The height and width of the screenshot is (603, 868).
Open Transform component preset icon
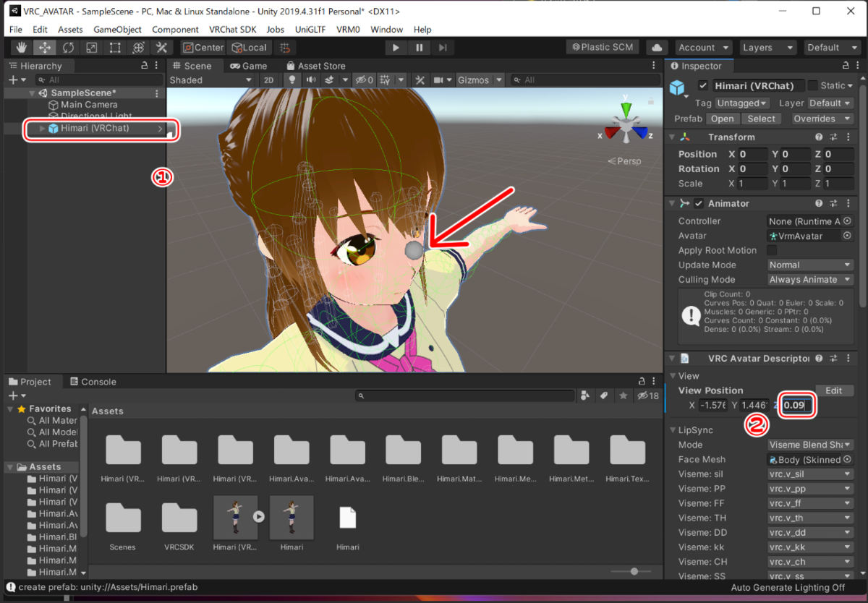coord(833,137)
